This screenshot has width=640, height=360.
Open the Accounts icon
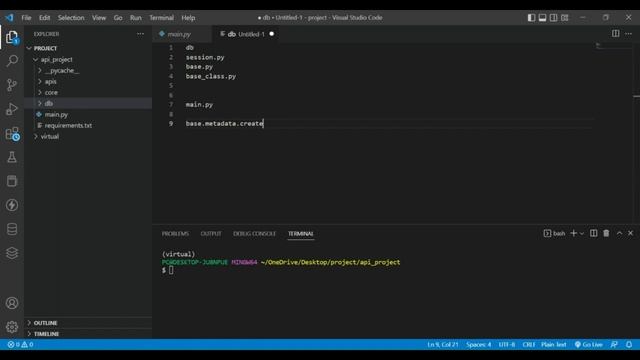pyautogui.click(x=12, y=303)
